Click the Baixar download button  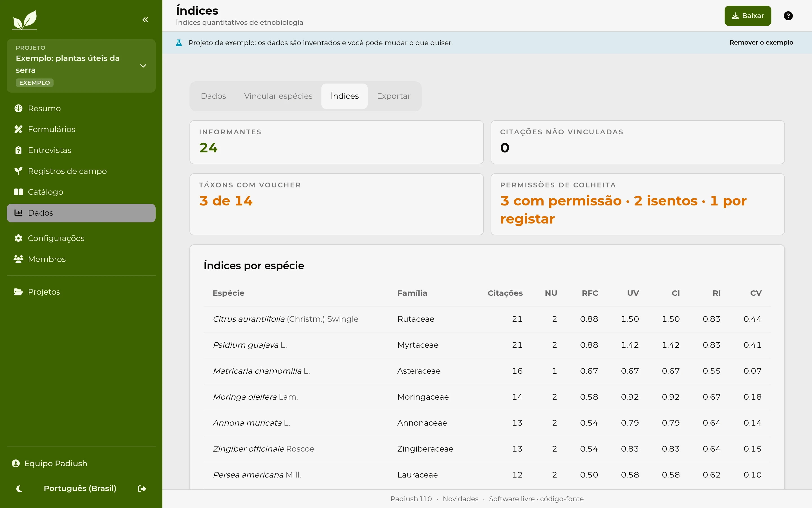pos(748,16)
